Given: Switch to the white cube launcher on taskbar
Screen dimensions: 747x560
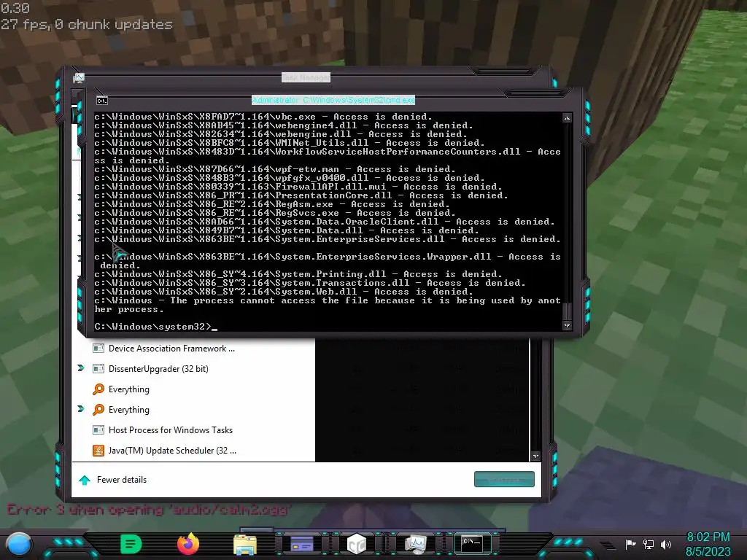Looking at the screenshot, I should tap(357, 544).
